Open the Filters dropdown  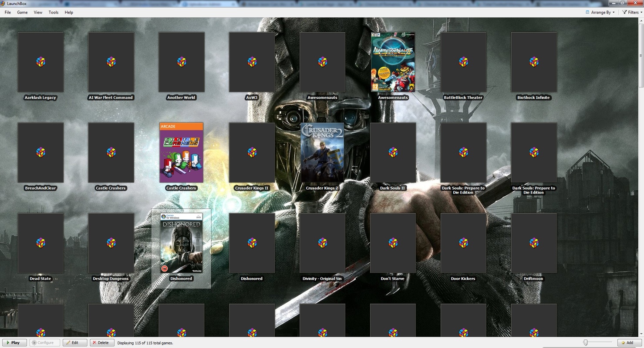pyautogui.click(x=632, y=12)
